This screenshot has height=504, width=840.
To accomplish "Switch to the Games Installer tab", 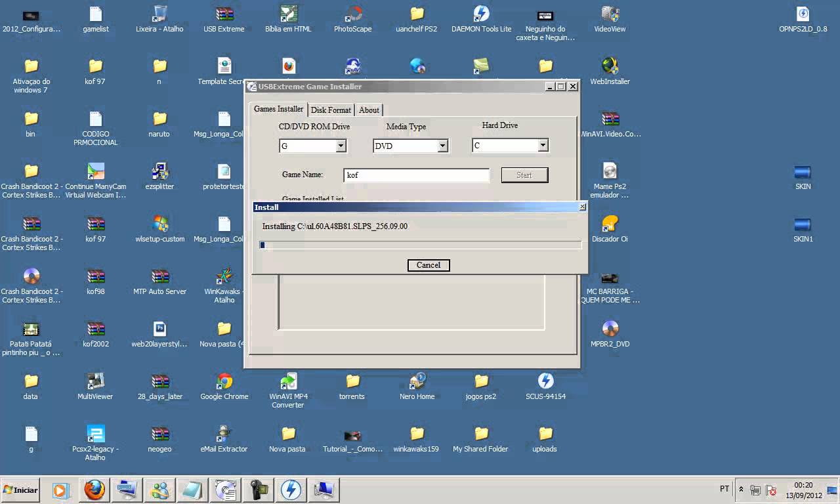I will [x=279, y=109].
